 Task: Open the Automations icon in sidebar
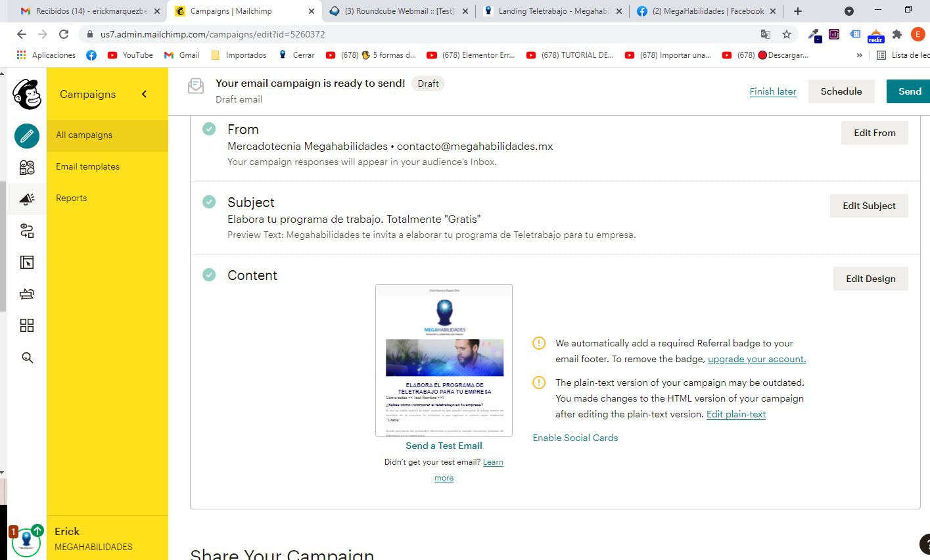pyautogui.click(x=27, y=231)
